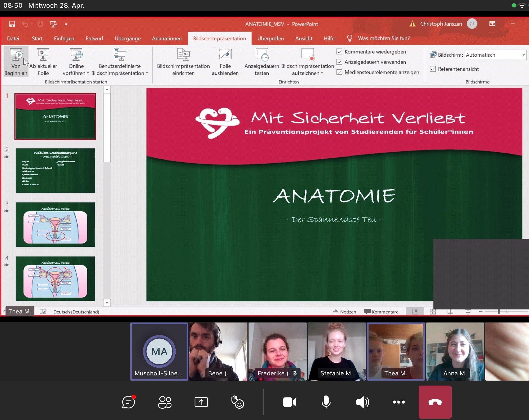Click the speaker audio button
529x420 pixels.
coord(362,402)
